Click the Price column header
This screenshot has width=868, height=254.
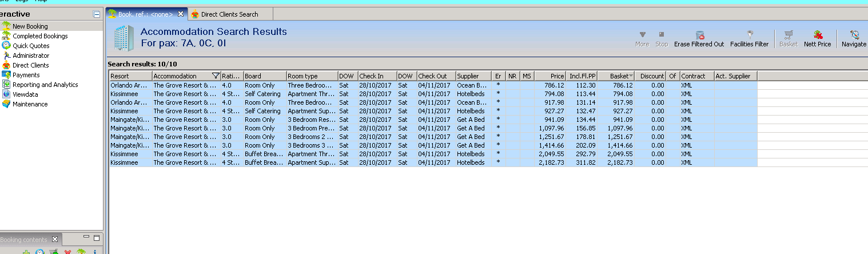pos(550,76)
